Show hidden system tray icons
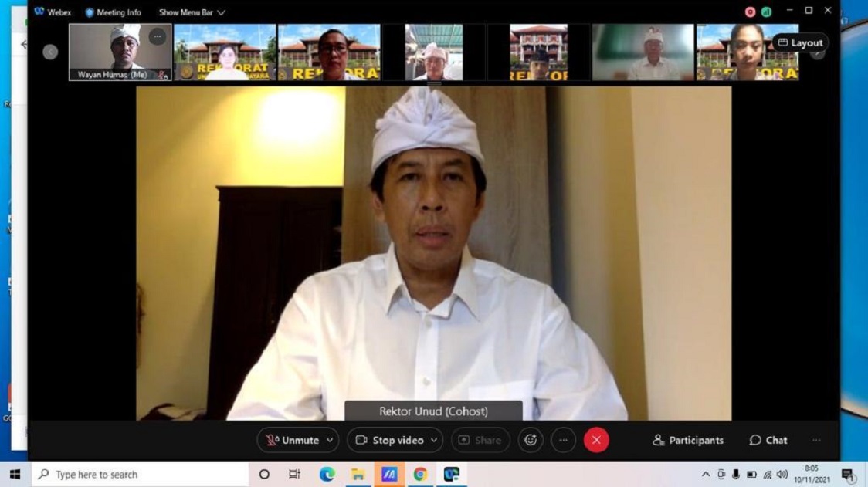 (x=706, y=475)
